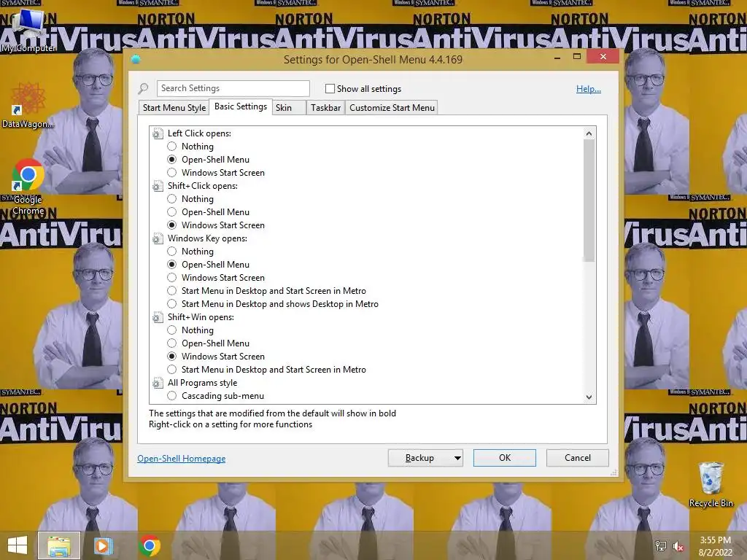Click the OK button
The image size is (747, 560).
[505, 458]
